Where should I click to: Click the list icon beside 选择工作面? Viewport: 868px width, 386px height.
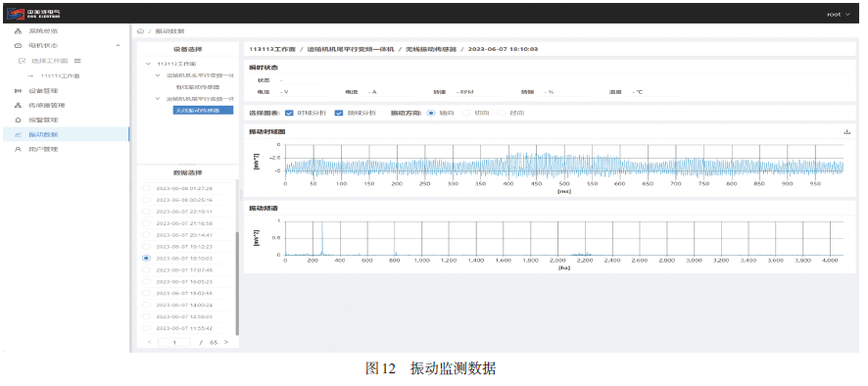click(77, 61)
